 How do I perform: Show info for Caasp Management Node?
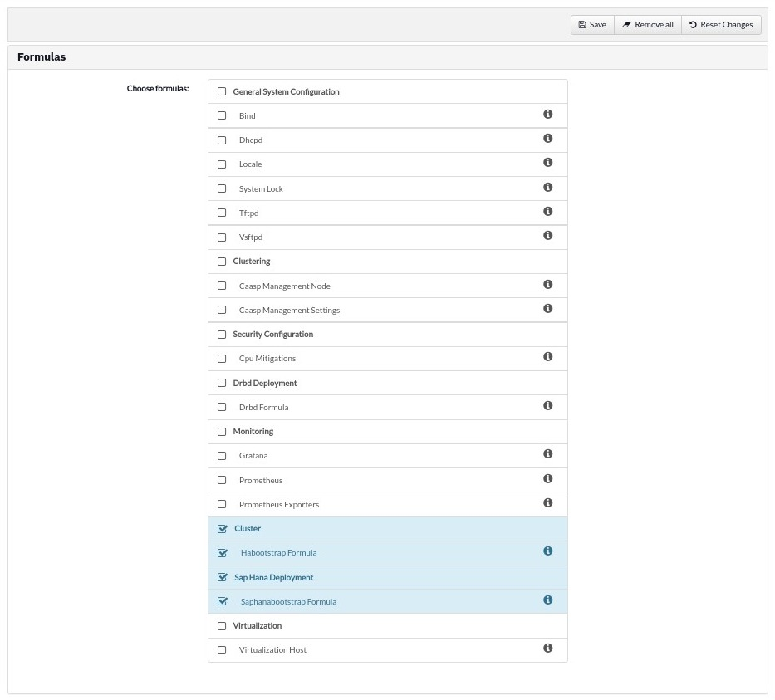coord(547,285)
